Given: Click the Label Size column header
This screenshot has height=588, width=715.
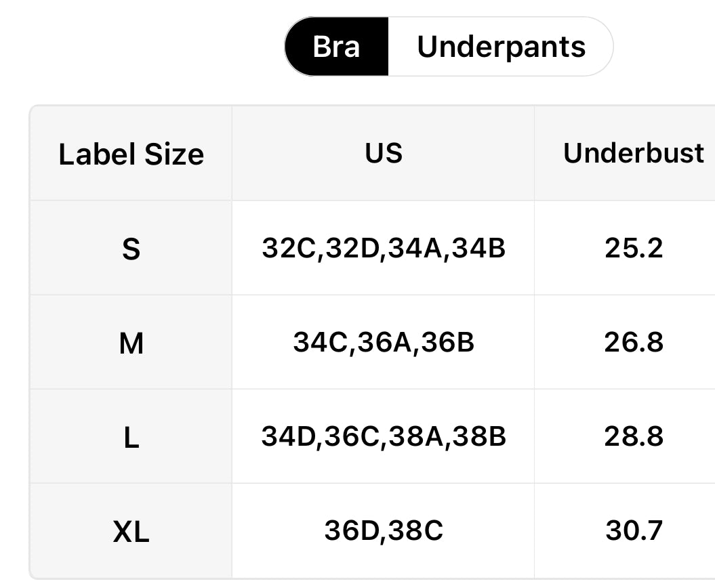Looking at the screenshot, I should point(131,154).
